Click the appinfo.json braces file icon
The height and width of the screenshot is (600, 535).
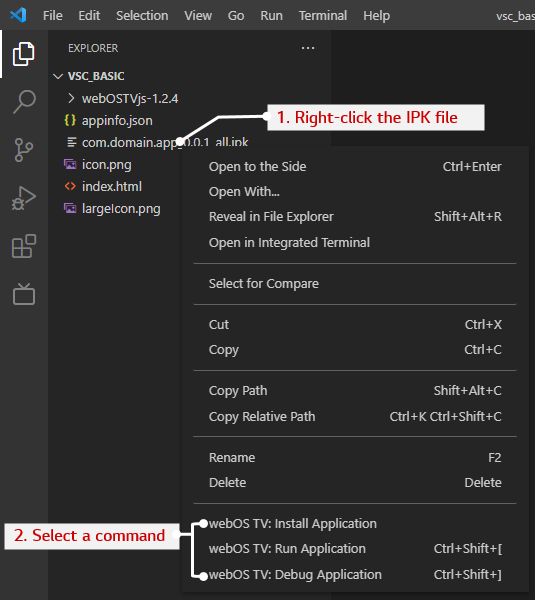[x=70, y=121]
